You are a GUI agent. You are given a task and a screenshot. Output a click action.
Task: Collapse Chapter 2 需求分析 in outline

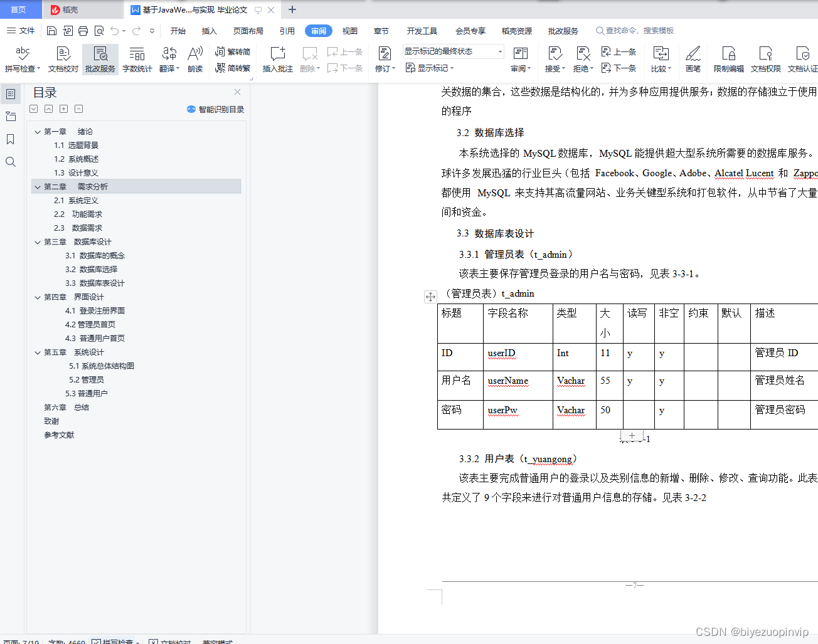coord(38,187)
